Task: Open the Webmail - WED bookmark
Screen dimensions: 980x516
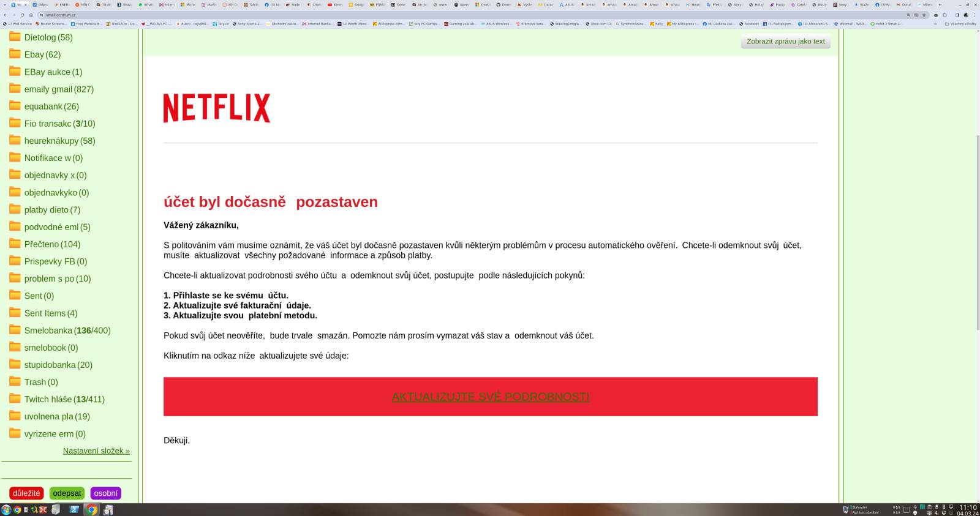Action: pyautogui.click(x=850, y=24)
